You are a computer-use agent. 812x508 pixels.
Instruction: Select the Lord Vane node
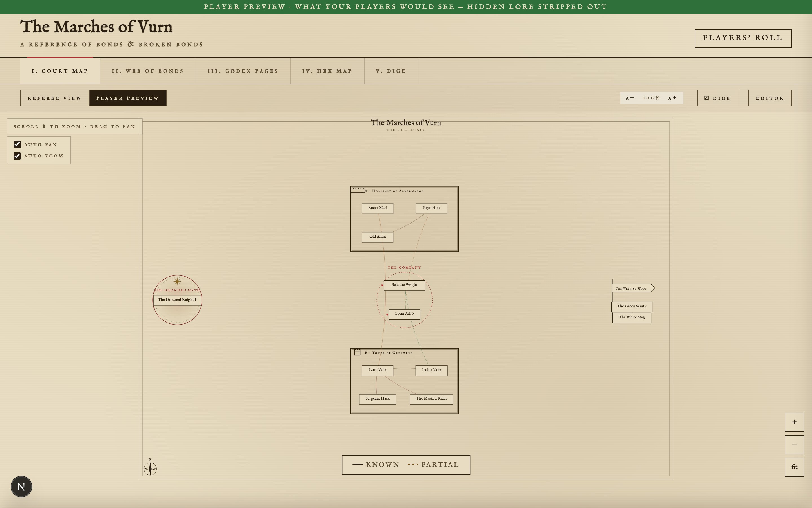[378, 370]
